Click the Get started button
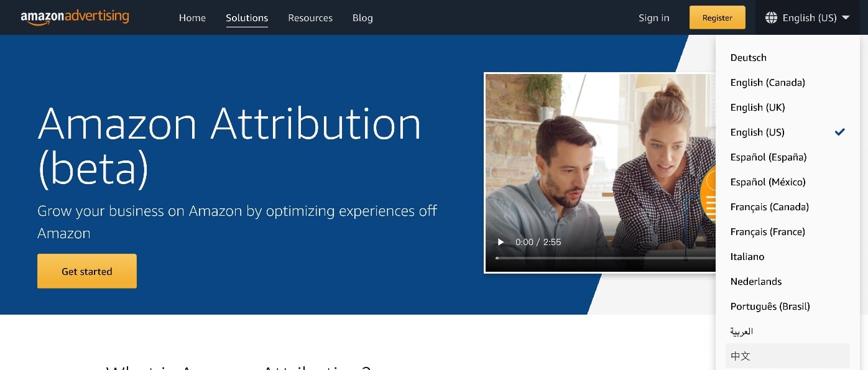The width and height of the screenshot is (868, 370). pyautogui.click(x=86, y=271)
